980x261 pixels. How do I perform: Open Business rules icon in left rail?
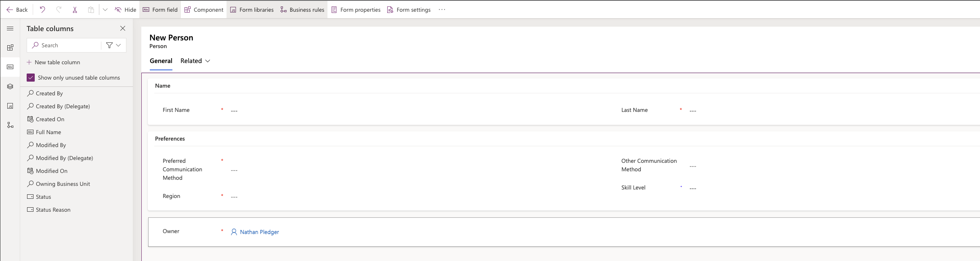click(10, 125)
